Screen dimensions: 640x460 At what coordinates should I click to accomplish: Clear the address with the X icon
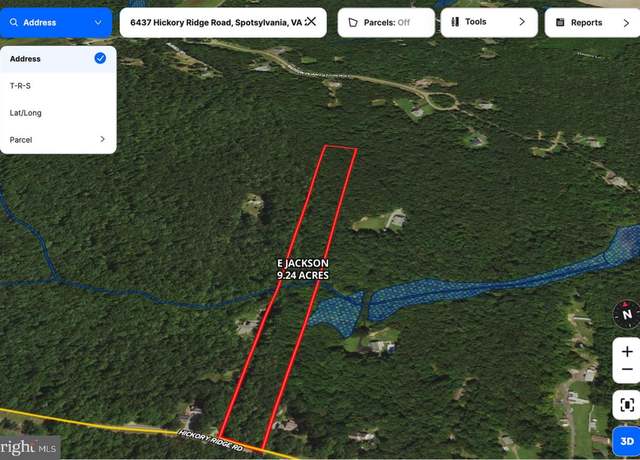click(x=311, y=21)
